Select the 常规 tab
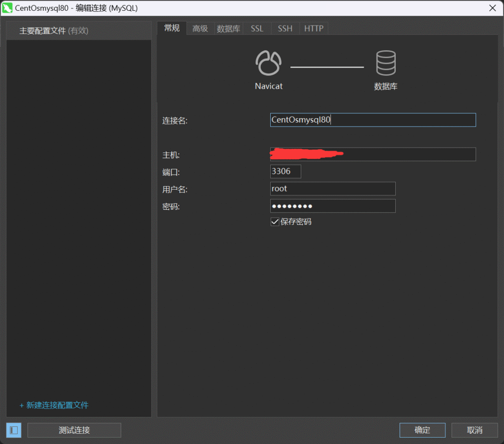The image size is (504, 444). tap(172, 28)
